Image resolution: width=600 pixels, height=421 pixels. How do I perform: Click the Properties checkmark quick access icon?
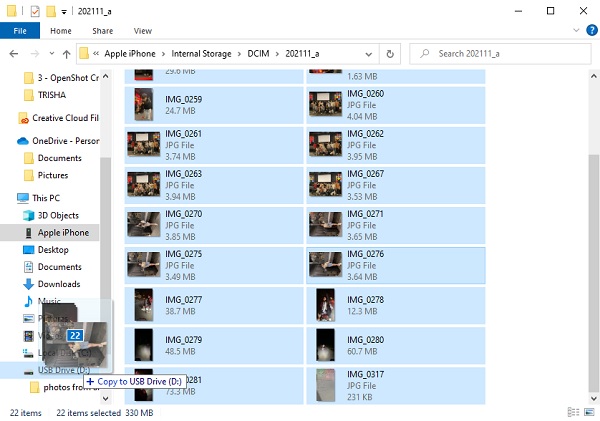click(x=35, y=11)
